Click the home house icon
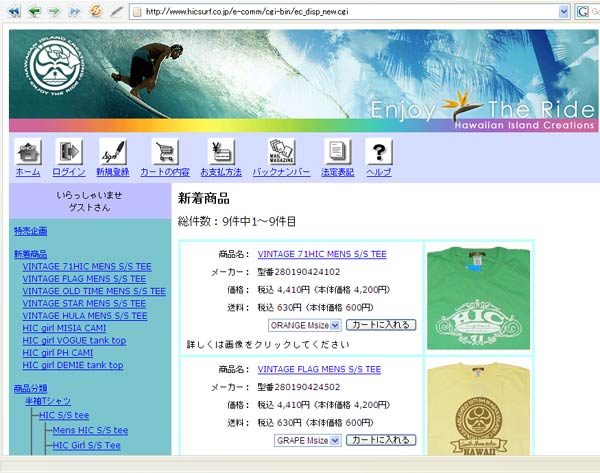The width and height of the screenshot is (600, 473). pyautogui.click(x=28, y=152)
